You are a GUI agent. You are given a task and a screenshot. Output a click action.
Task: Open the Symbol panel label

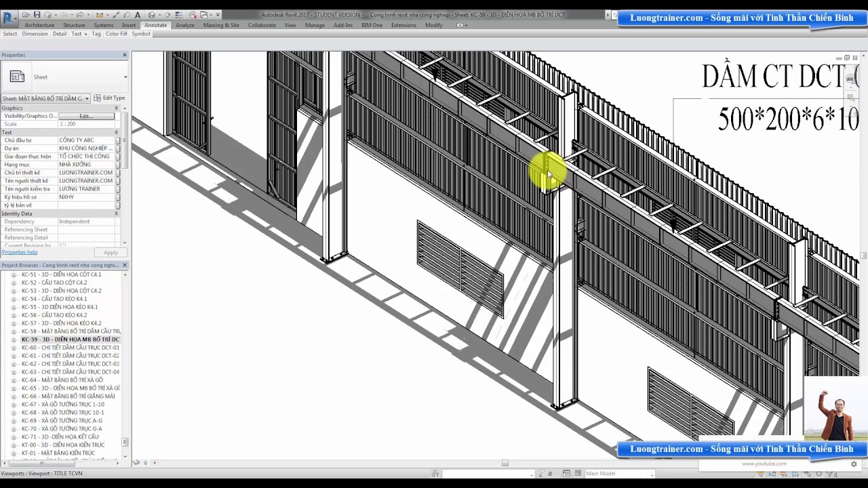click(x=141, y=34)
